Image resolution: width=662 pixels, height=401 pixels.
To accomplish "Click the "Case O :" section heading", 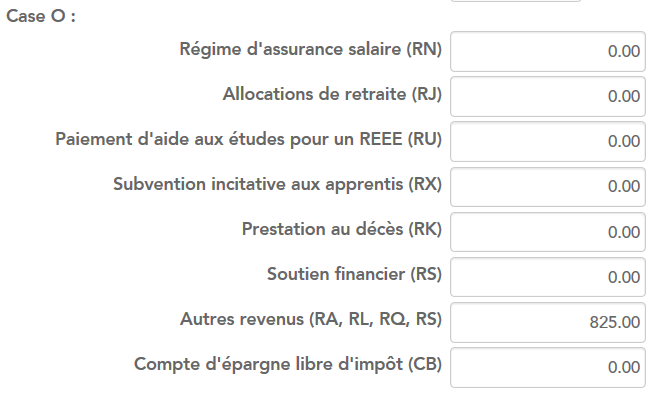I will 41,19.
